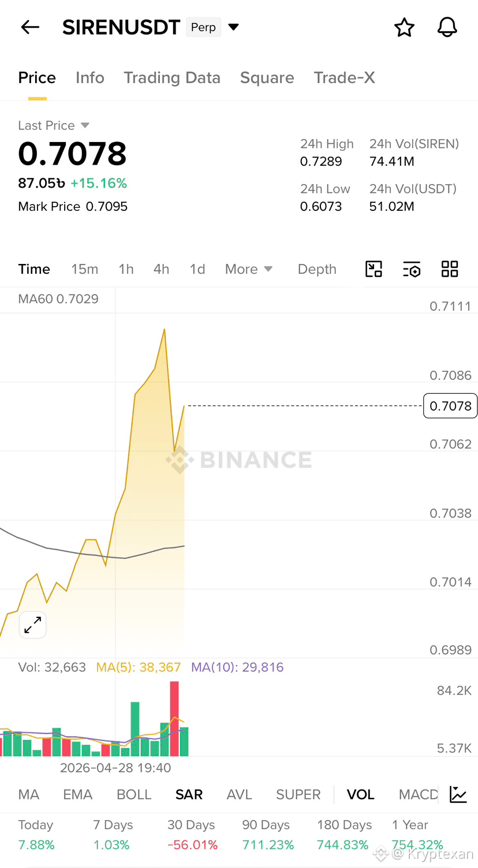Toggle the BOLL indicator

click(x=134, y=795)
